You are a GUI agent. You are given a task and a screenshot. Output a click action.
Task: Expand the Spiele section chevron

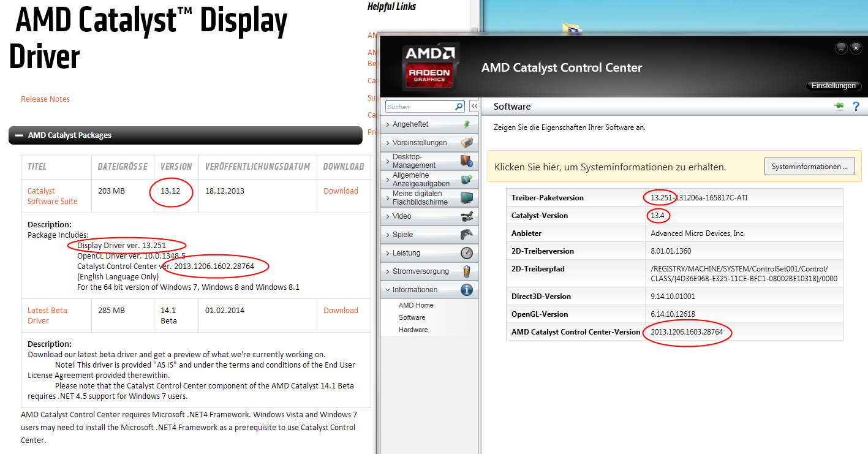388,235
